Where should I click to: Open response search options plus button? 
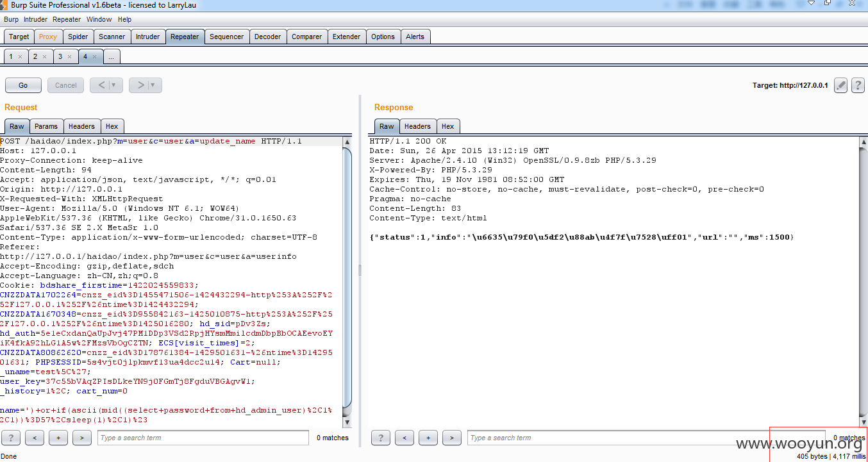428,438
